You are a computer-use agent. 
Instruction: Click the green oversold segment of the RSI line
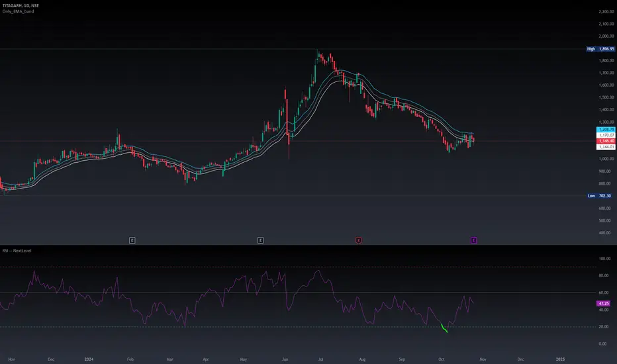click(x=444, y=328)
